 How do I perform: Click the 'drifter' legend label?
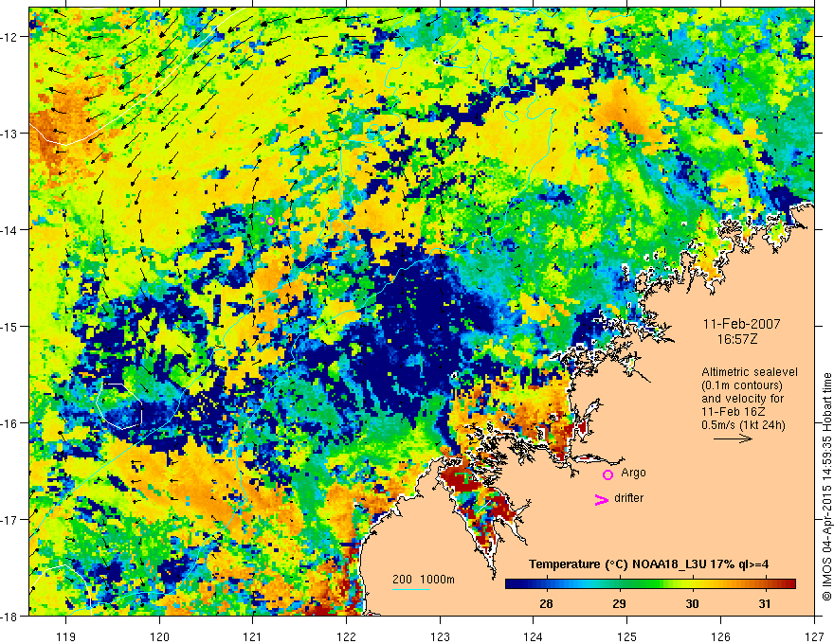point(628,498)
